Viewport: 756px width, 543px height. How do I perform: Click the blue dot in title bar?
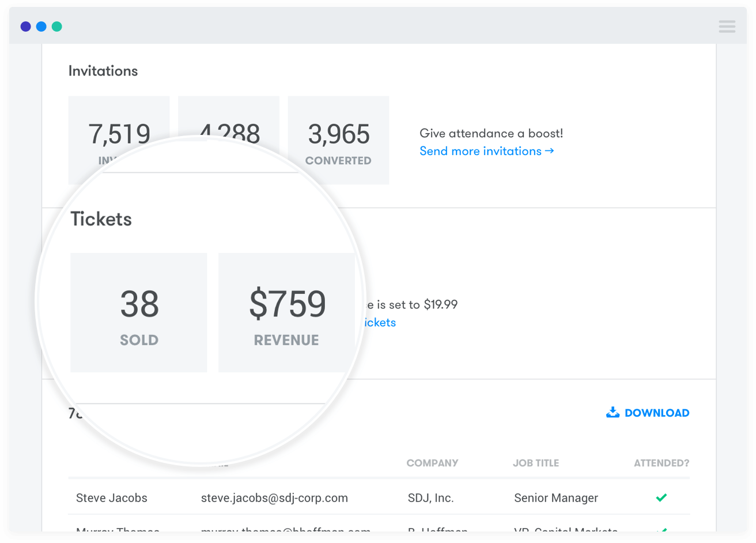tap(41, 27)
